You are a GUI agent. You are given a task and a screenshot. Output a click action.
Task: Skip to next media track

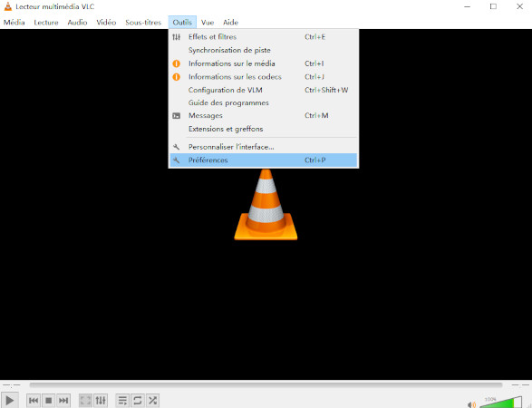tap(63, 401)
